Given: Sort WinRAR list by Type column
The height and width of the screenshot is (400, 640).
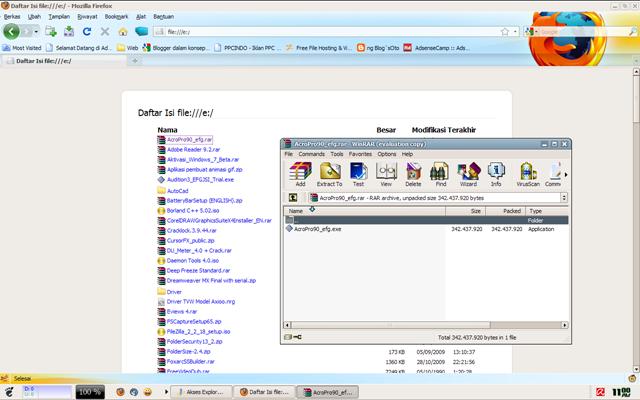Looking at the screenshot, I should [x=547, y=211].
